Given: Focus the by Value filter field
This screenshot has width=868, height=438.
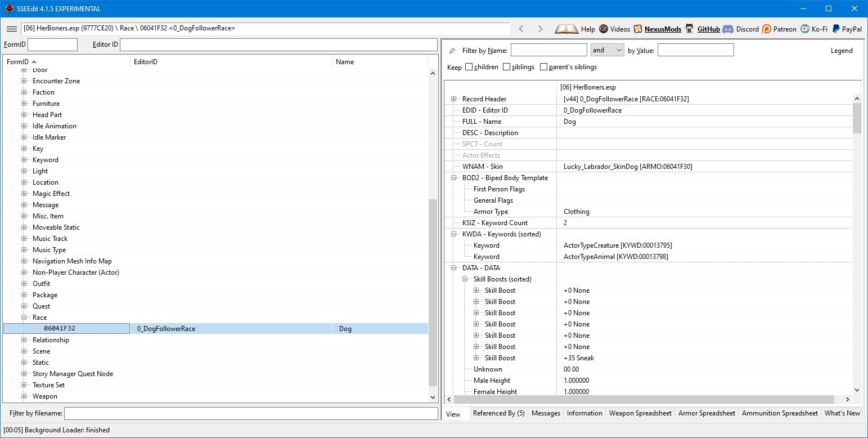Looking at the screenshot, I should point(695,50).
